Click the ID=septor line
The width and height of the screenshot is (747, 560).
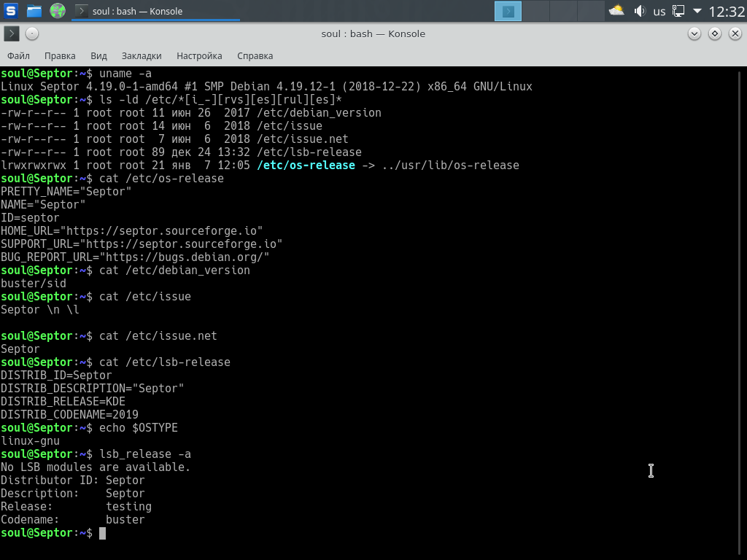[x=30, y=217]
